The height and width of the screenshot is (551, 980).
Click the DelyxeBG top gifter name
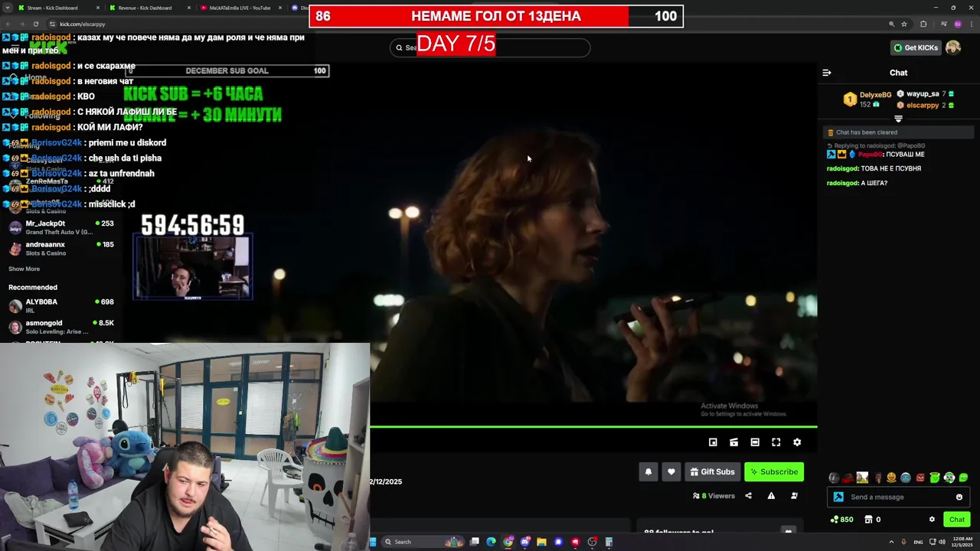[x=875, y=95]
